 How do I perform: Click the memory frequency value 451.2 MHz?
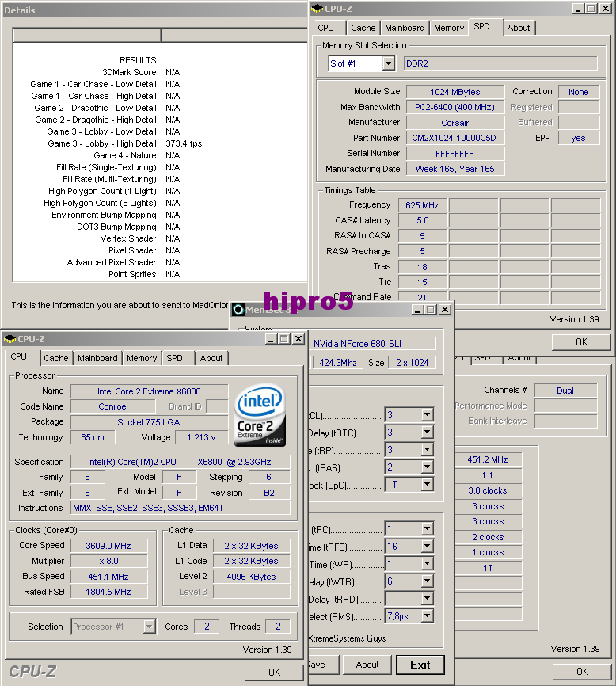click(x=488, y=459)
